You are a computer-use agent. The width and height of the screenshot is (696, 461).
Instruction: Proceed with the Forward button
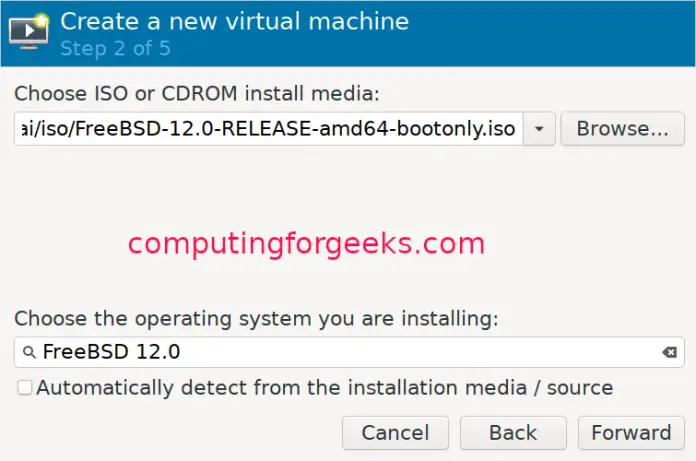(631, 433)
